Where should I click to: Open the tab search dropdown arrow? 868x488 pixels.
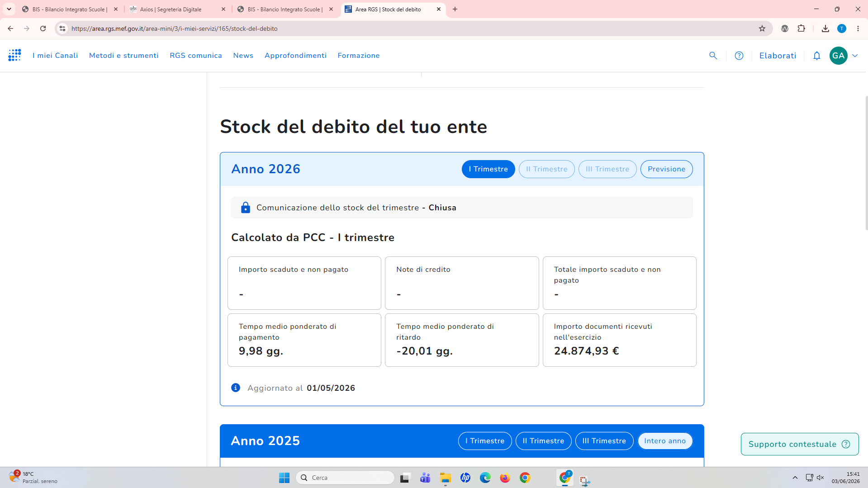(9, 9)
